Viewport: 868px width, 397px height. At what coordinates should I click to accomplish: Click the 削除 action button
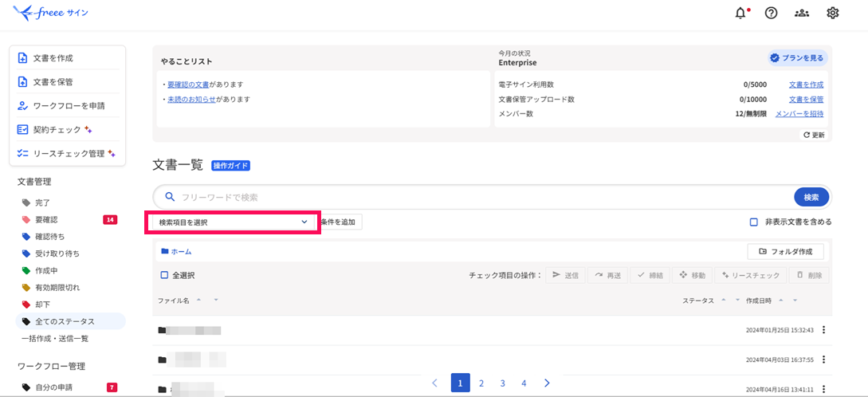(x=809, y=275)
